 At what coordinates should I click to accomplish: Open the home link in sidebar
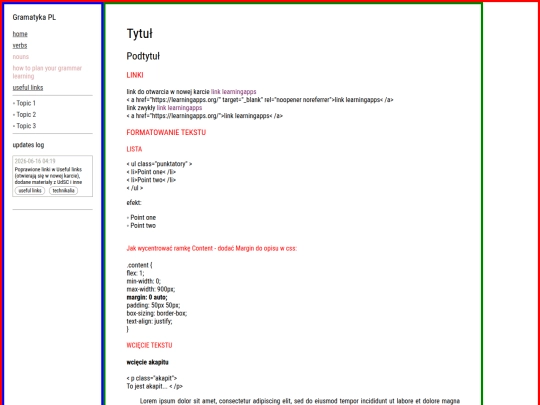(20, 34)
